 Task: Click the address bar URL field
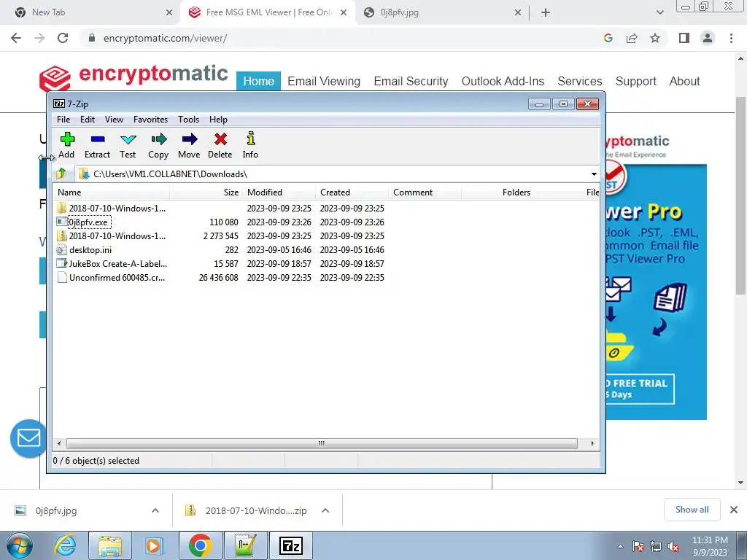[x=343, y=38]
